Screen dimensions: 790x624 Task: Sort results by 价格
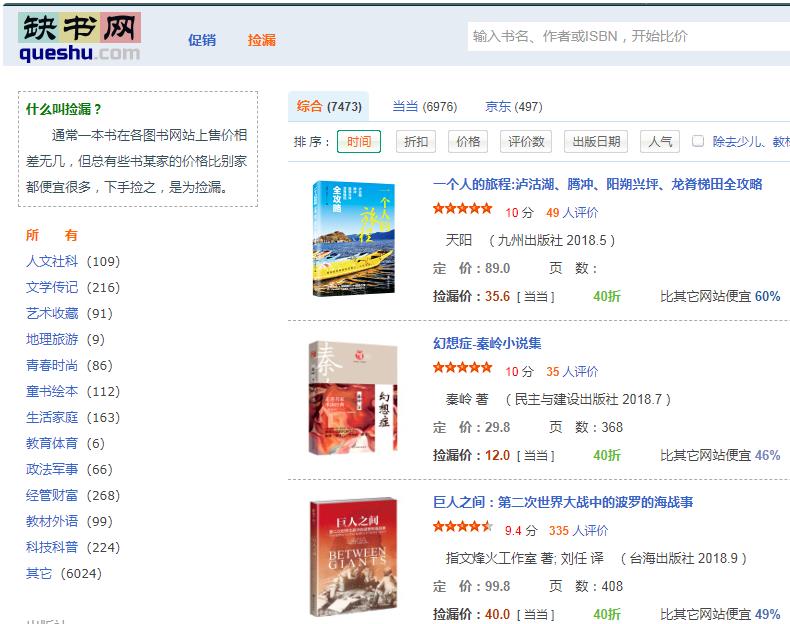(x=468, y=142)
